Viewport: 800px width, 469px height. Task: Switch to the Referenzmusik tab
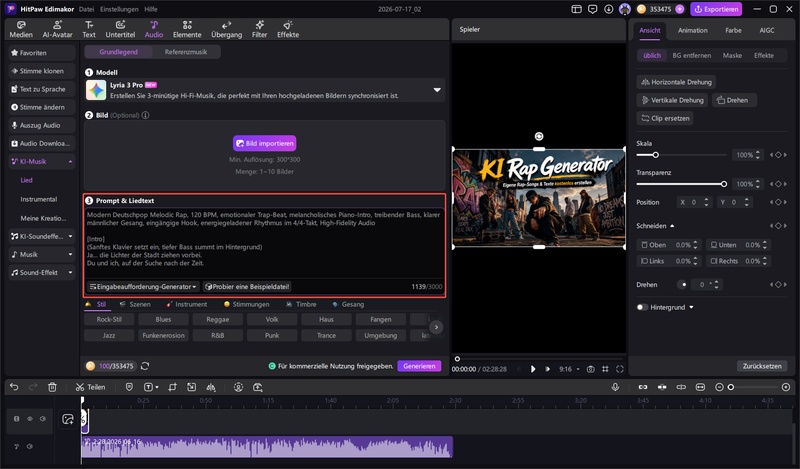186,52
